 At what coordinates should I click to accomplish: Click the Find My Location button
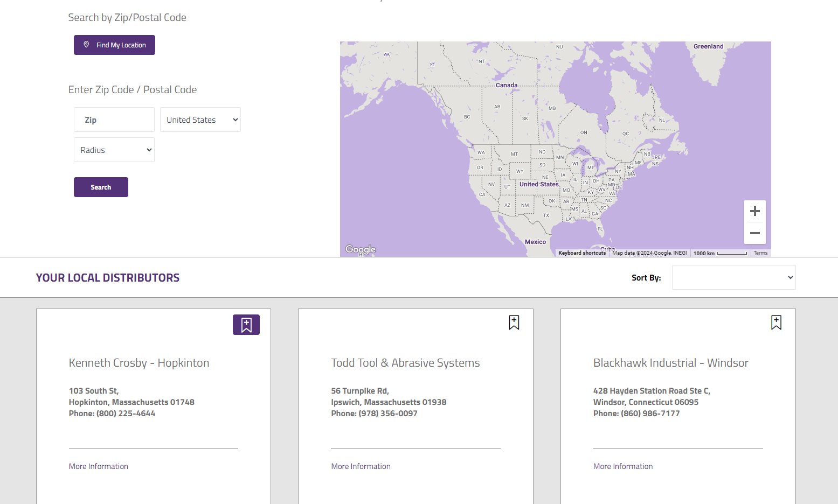click(x=114, y=45)
